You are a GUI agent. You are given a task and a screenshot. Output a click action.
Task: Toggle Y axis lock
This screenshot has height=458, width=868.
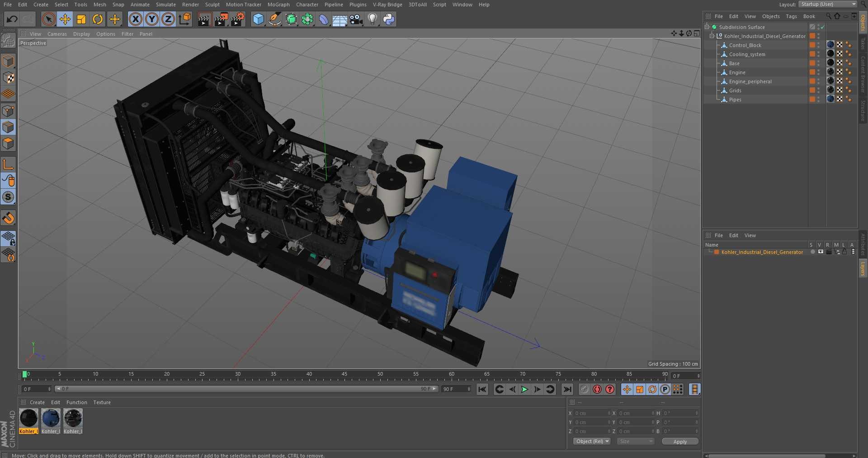coord(152,19)
